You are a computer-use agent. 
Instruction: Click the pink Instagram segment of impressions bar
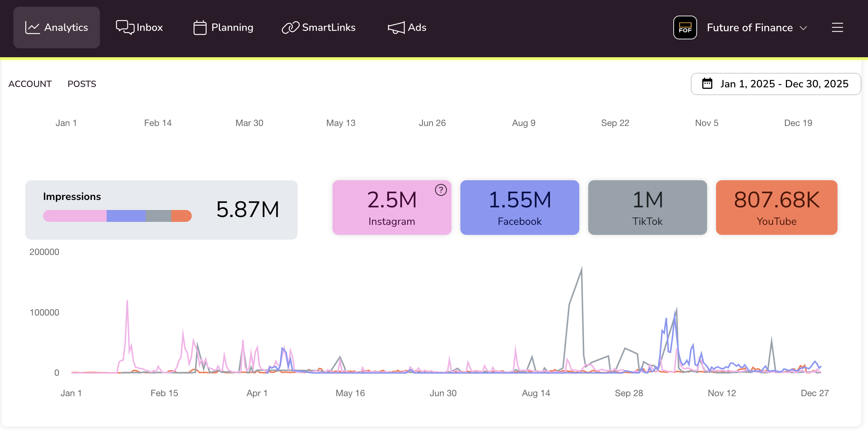point(75,216)
